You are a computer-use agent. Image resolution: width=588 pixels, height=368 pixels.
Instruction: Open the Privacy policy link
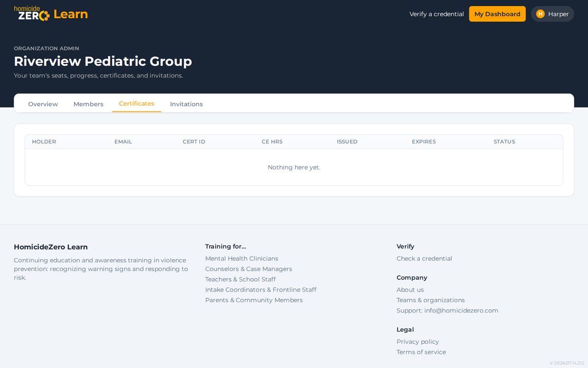click(417, 342)
